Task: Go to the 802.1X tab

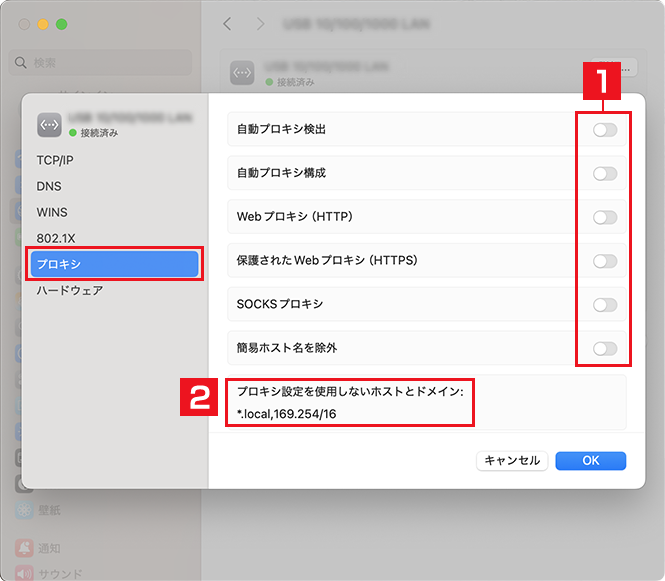Action: pos(54,238)
